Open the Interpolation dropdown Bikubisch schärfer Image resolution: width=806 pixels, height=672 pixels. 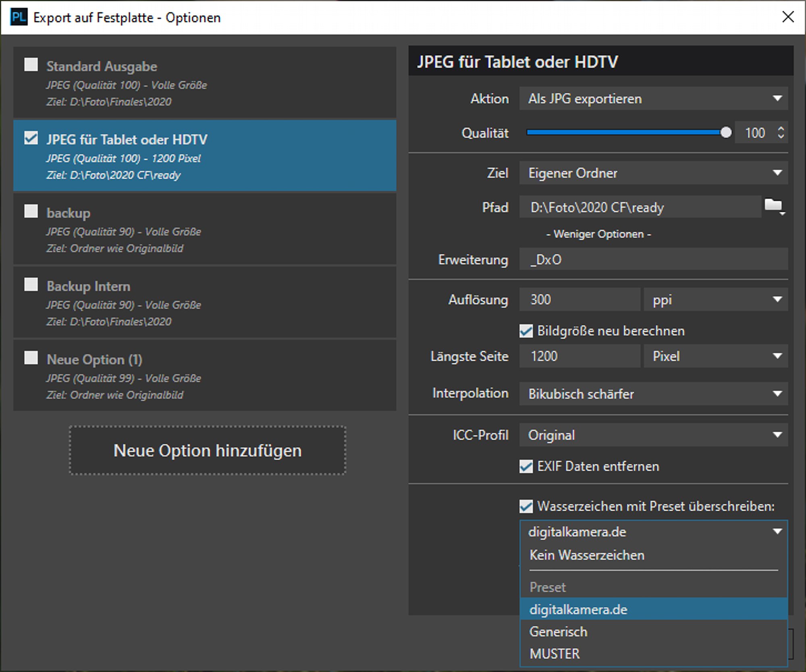pos(653,393)
